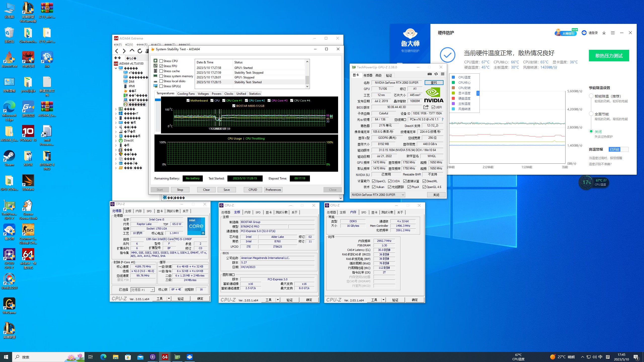This screenshot has height=362, width=644.
Task: Enable the Stress local disks checkbox
Action: point(161,81)
